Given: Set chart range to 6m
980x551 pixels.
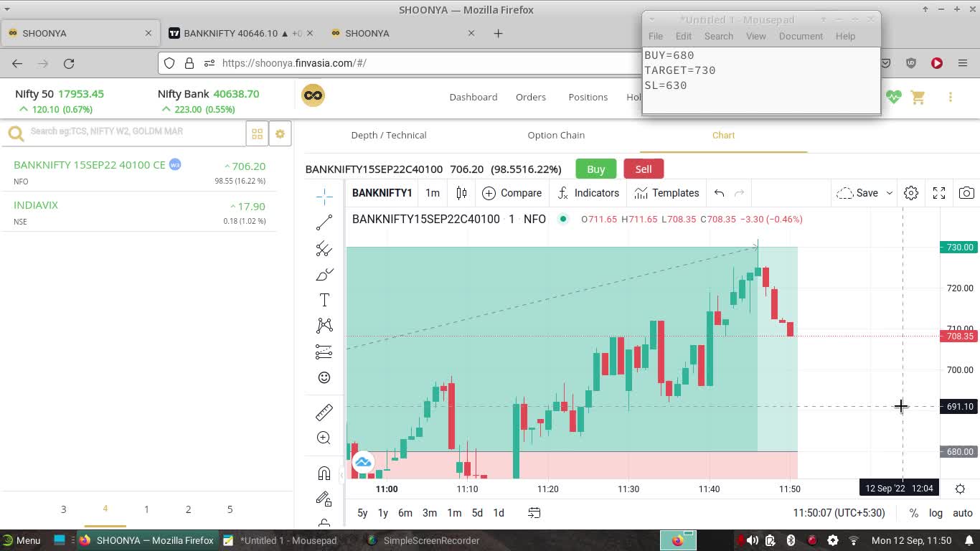Looking at the screenshot, I should pyautogui.click(x=405, y=513).
